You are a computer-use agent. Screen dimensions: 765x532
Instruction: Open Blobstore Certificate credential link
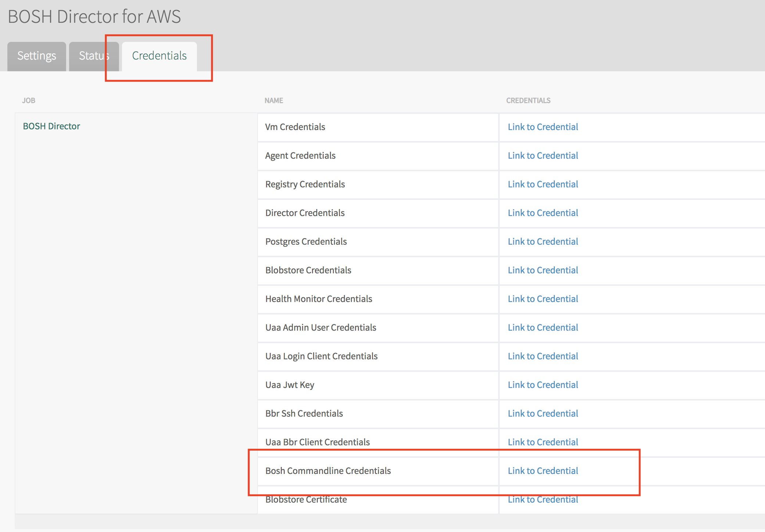pos(542,500)
